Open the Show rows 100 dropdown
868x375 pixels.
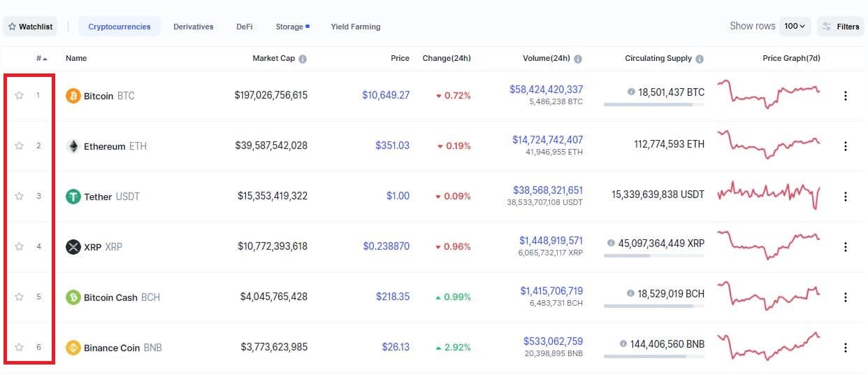795,27
